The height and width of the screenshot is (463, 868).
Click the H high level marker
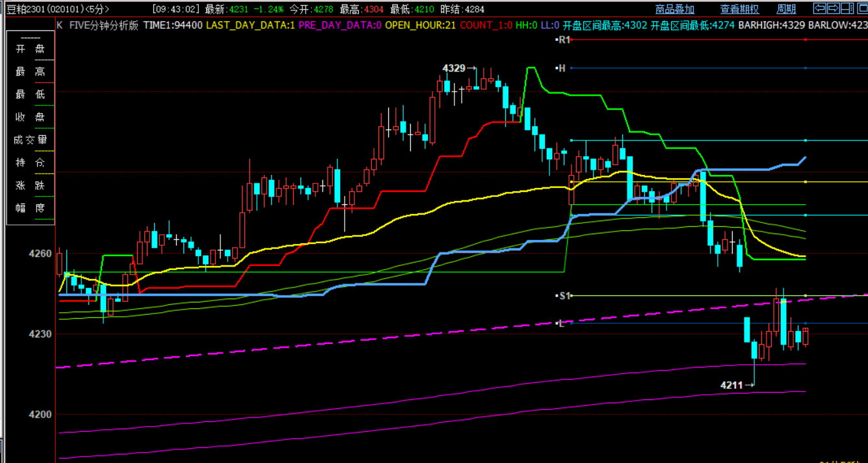pyautogui.click(x=562, y=68)
